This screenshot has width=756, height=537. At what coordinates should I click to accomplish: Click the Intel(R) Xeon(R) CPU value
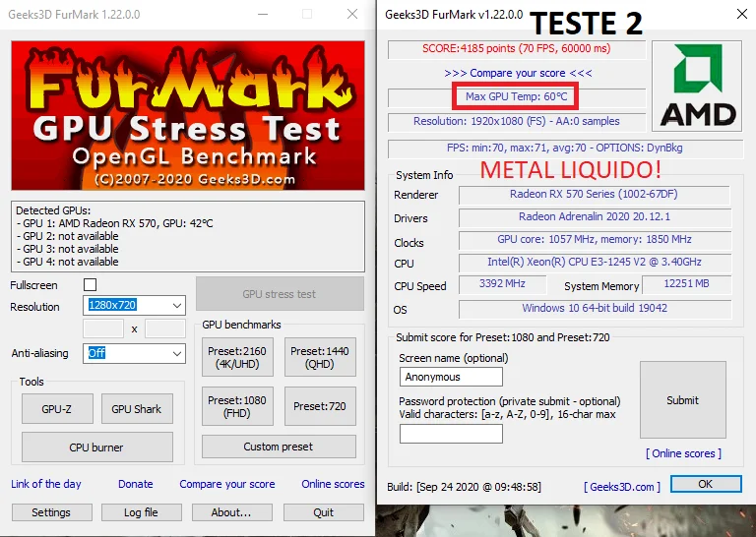click(x=594, y=262)
